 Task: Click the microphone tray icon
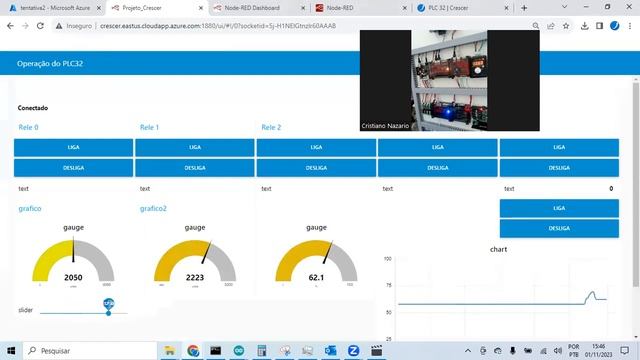pos(513,351)
